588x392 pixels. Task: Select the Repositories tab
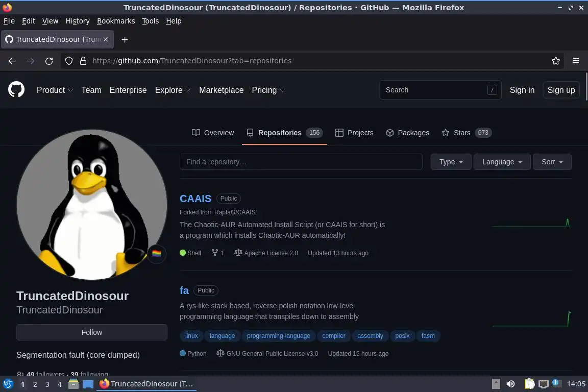coord(284,133)
